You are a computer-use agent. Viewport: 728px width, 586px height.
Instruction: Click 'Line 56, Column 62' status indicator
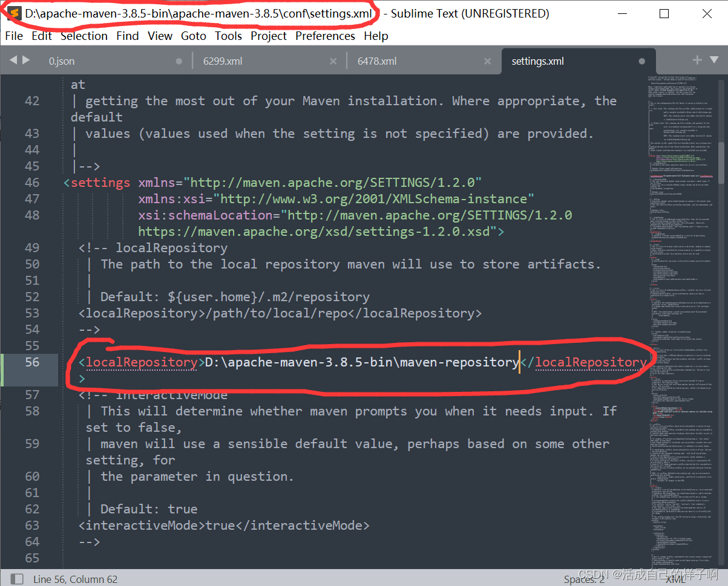tap(76, 579)
